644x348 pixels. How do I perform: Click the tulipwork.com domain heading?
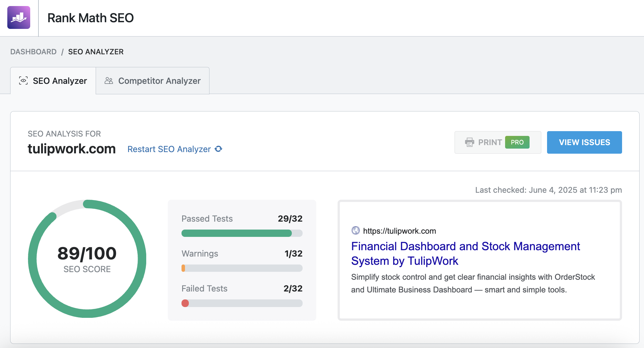coord(72,149)
